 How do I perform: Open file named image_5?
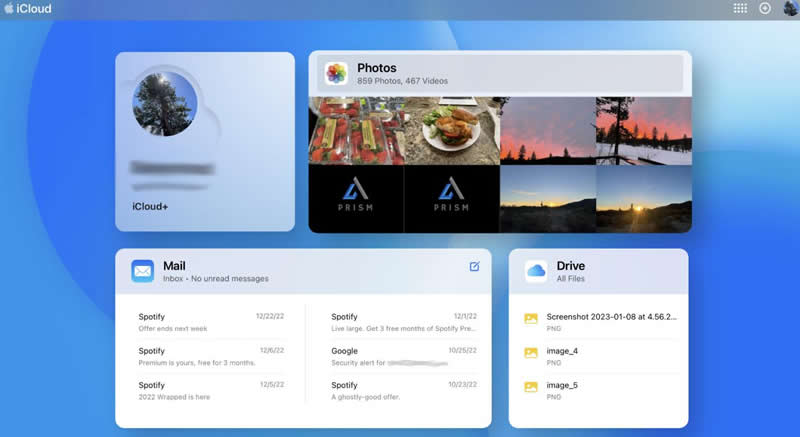tap(562, 385)
